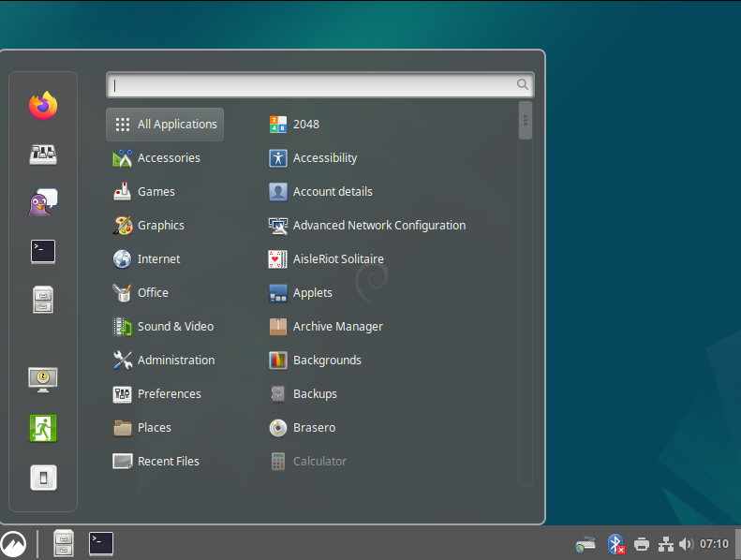Screen dimensions: 741x560
Task: Click the green logout exit icon
Action: pyautogui.click(x=43, y=428)
